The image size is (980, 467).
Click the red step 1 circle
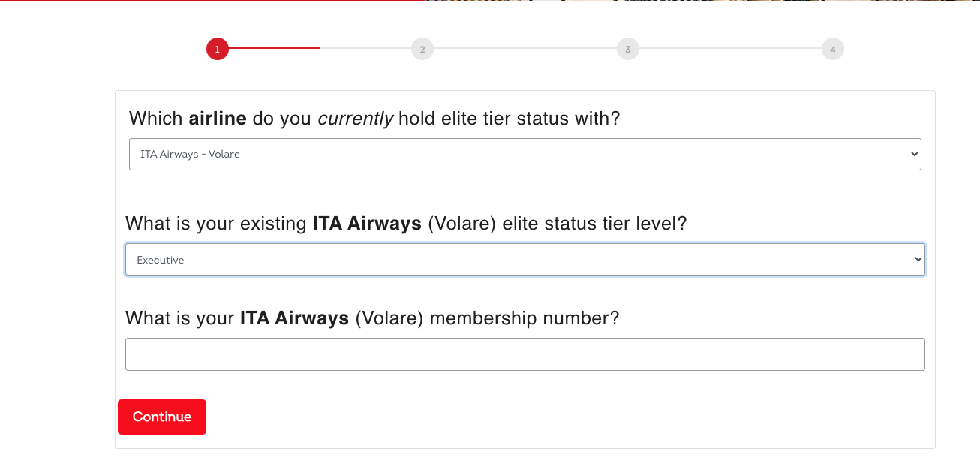click(218, 50)
